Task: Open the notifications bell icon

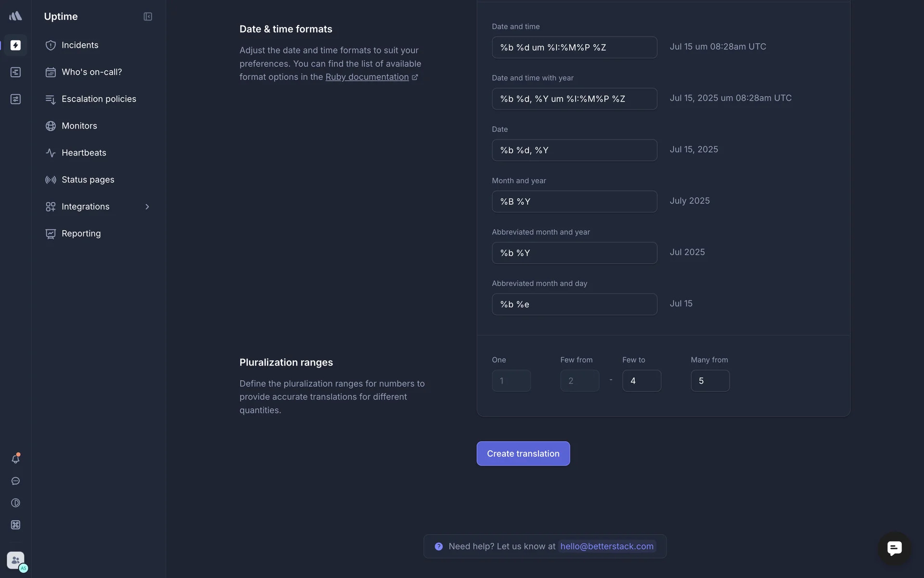Action: click(x=15, y=459)
